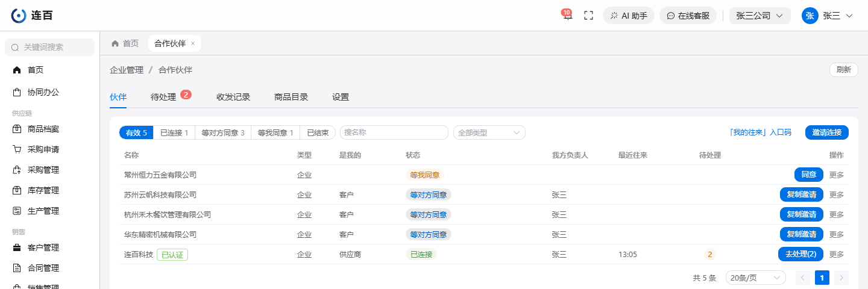868x289 pixels.
Task: Open the notification bell with badge 10
Action: pyautogui.click(x=567, y=15)
